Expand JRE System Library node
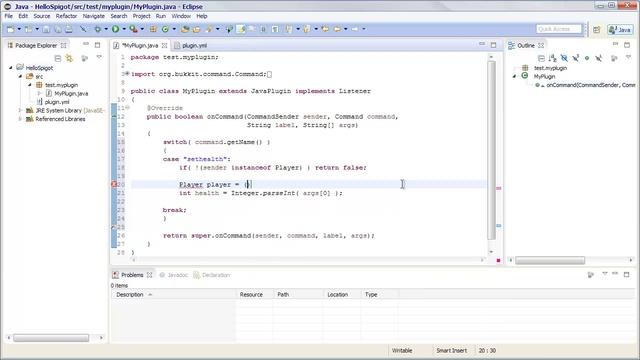This screenshot has width=640, height=360. [x=20, y=110]
